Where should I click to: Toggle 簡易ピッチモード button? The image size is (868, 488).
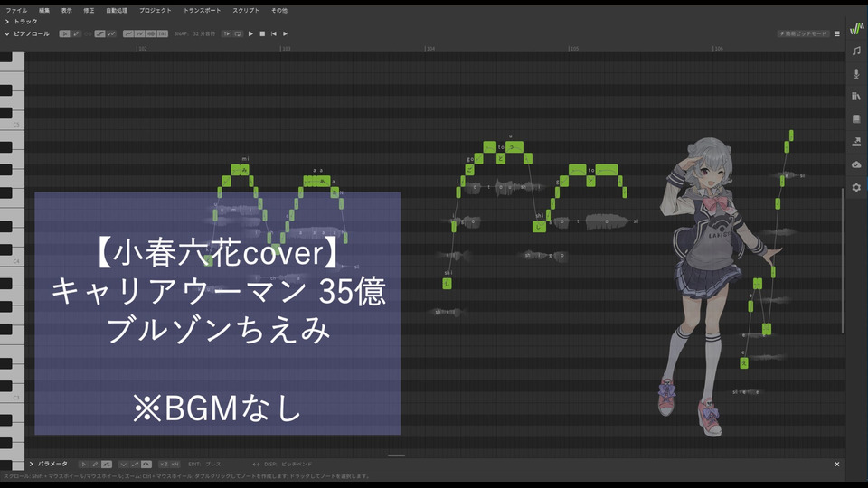click(x=803, y=33)
